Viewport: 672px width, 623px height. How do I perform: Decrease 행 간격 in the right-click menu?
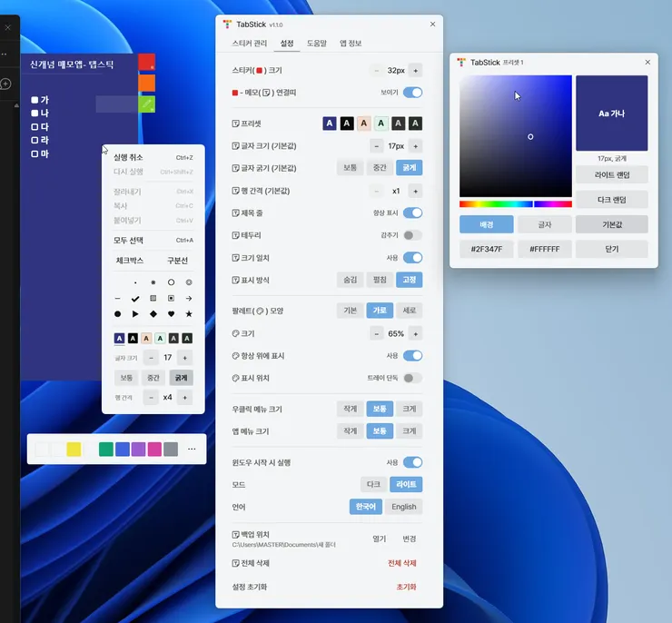point(151,398)
